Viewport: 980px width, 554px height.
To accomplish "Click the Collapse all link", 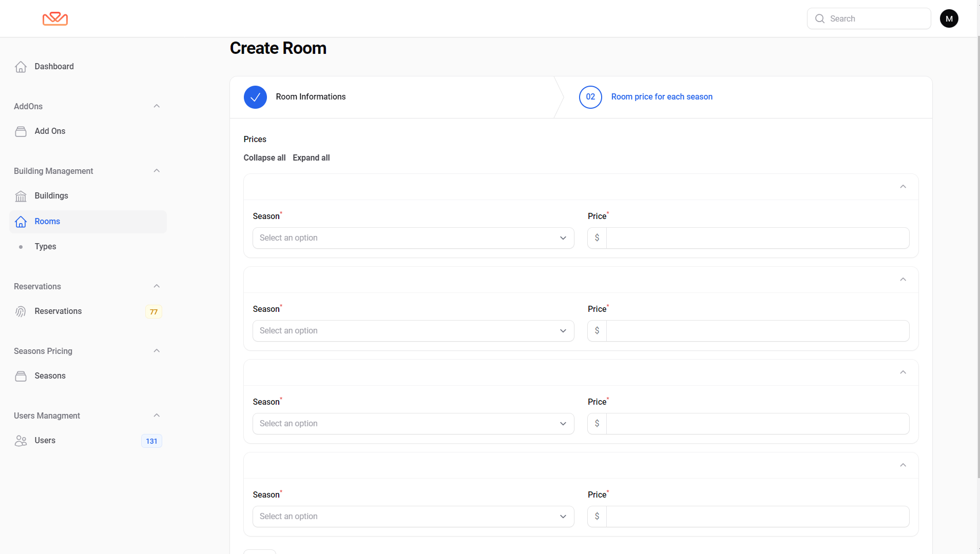I will tap(264, 158).
